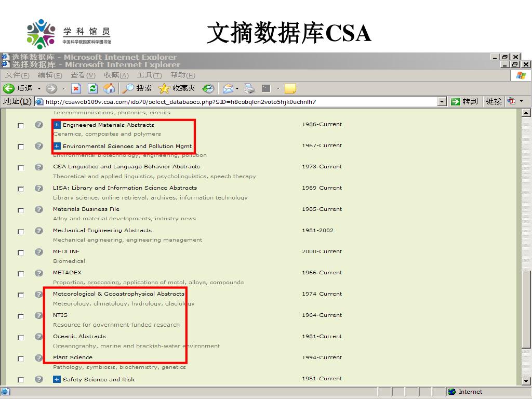Open the 查看(V) menu
Screen dimensions: 532x399
click(x=83, y=75)
